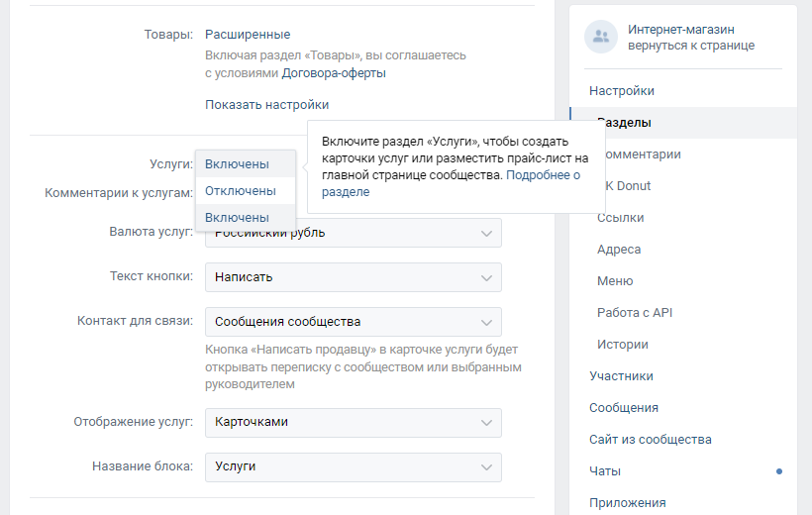This screenshot has height=515, width=812.
Task: Open the "Участники" section
Action: click(x=621, y=376)
